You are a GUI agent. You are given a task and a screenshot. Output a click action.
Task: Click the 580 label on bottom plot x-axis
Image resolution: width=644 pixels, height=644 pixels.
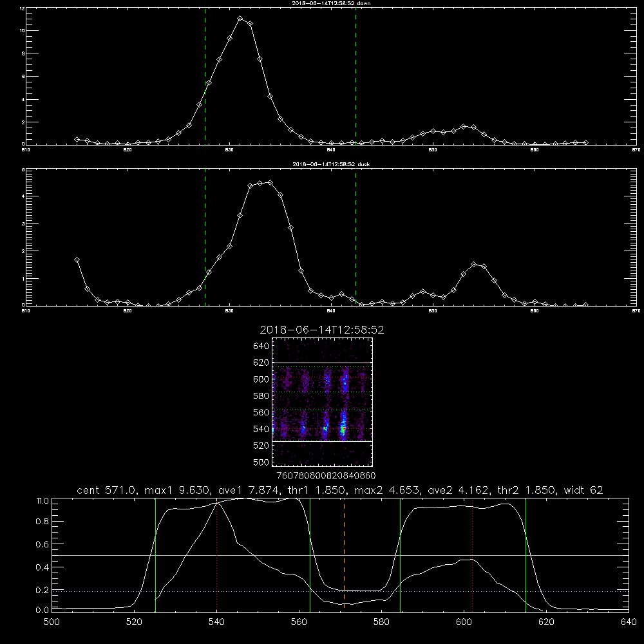[x=381, y=621]
